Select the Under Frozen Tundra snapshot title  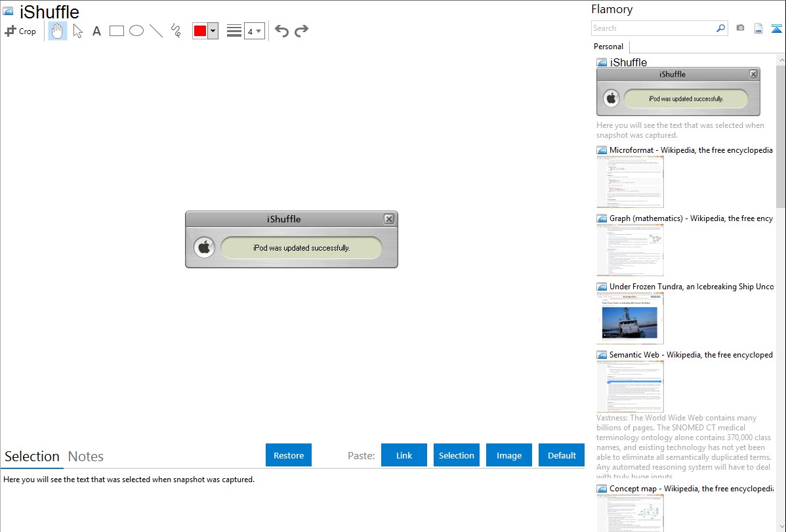[x=692, y=286]
